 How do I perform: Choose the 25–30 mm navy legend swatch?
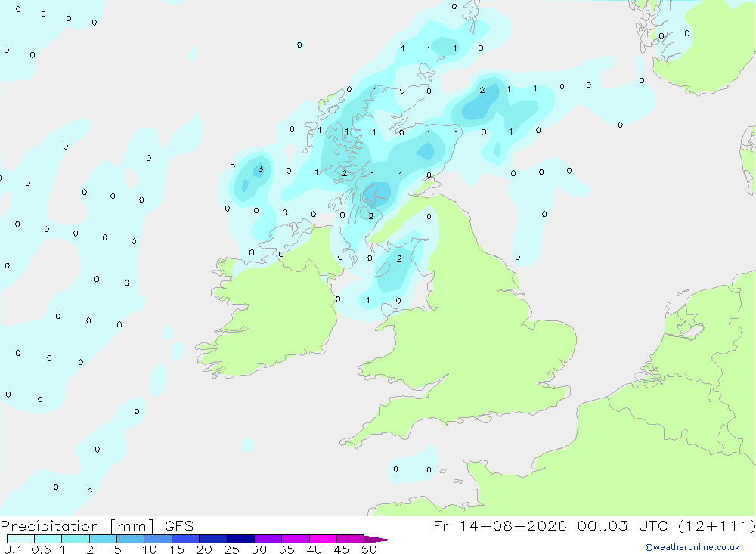tap(240, 539)
